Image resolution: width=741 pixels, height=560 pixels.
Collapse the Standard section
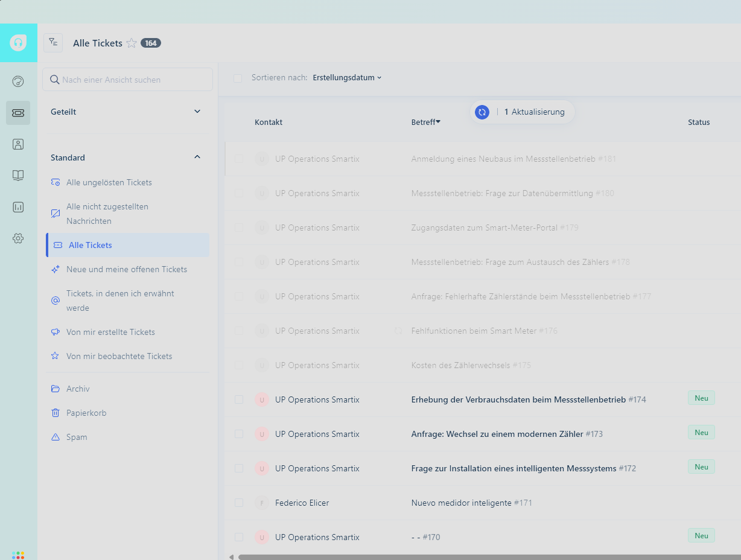pos(197,157)
